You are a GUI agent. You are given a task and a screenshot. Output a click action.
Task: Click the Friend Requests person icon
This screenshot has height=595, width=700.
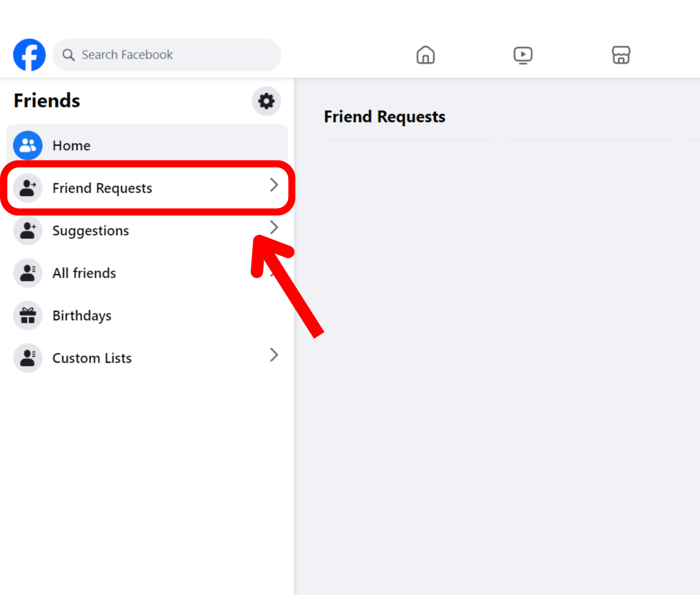pyautogui.click(x=28, y=188)
